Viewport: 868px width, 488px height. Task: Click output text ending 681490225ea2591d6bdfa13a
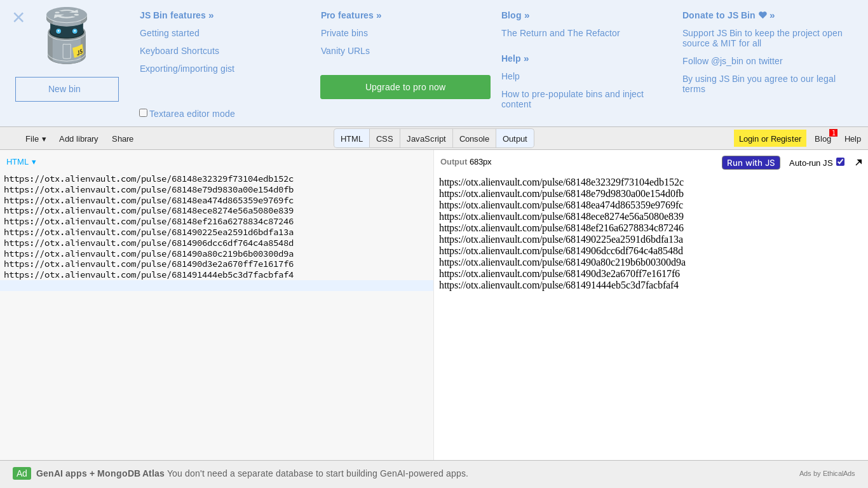tap(561, 240)
